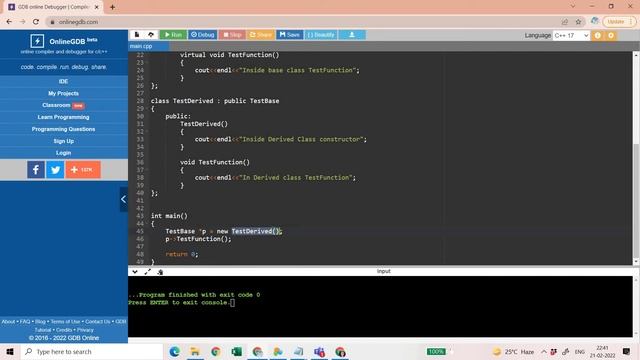Click the Stop button
640x360 pixels.
point(232,35)
